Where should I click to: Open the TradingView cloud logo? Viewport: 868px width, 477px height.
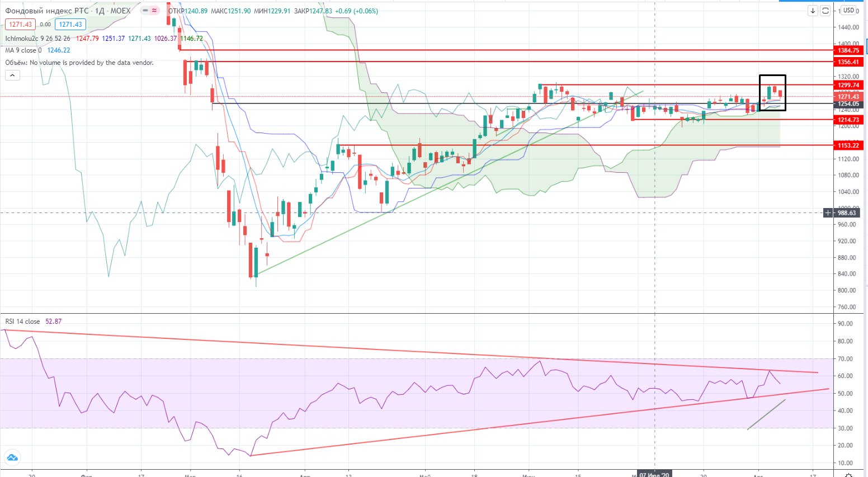tap(12, 457)
